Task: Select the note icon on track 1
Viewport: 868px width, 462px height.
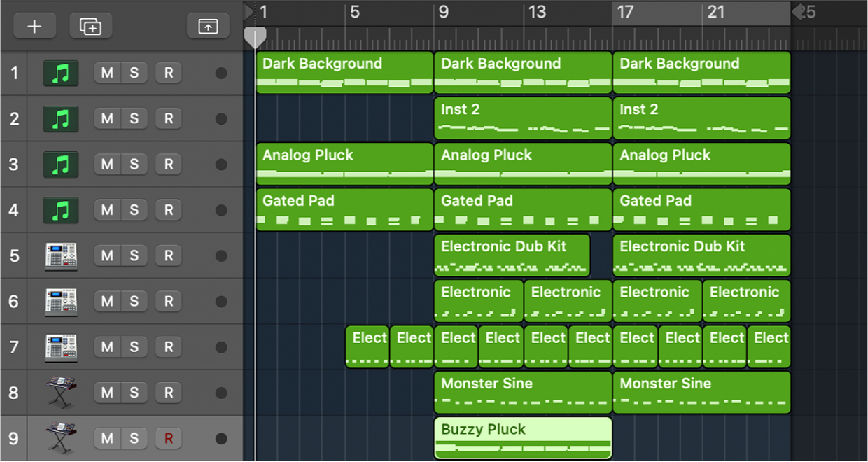Action: click(x=59, y=73)
